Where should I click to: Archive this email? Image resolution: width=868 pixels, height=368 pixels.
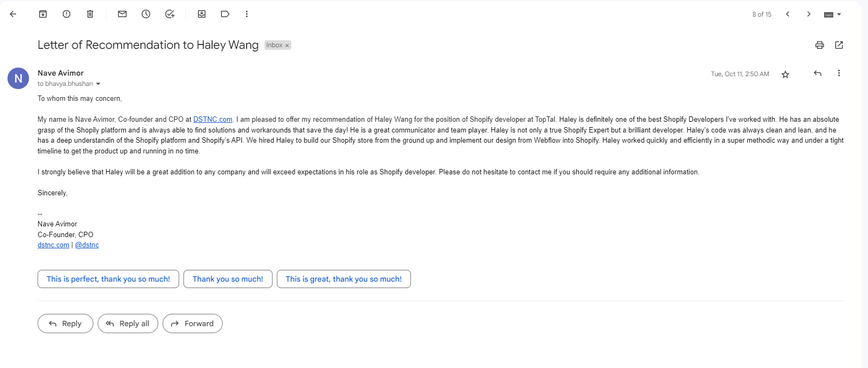coord(43,14)
